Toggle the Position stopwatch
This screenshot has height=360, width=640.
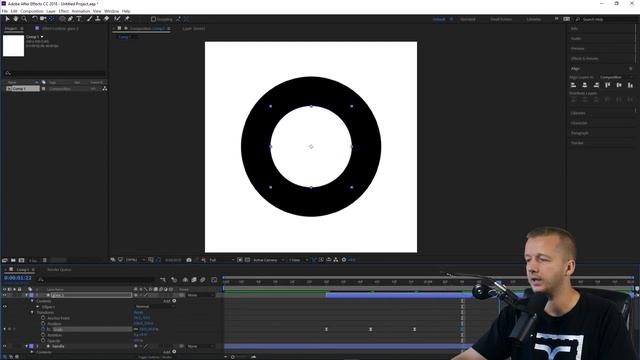tap(43, 323)
